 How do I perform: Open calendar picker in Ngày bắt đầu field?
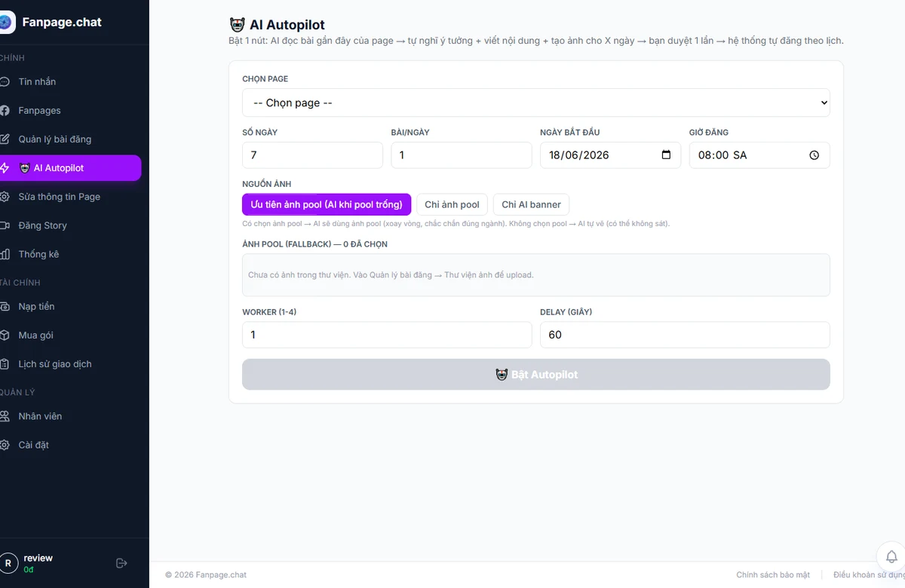coord(666,155)
